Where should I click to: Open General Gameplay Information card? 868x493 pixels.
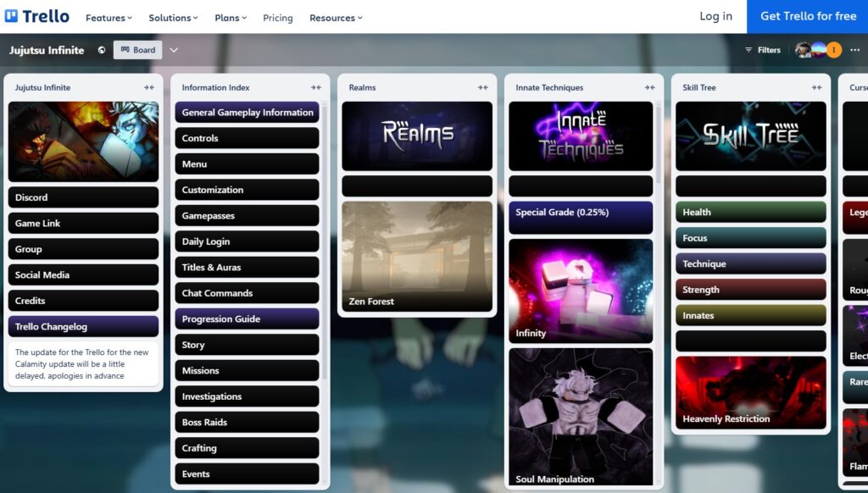247,113
